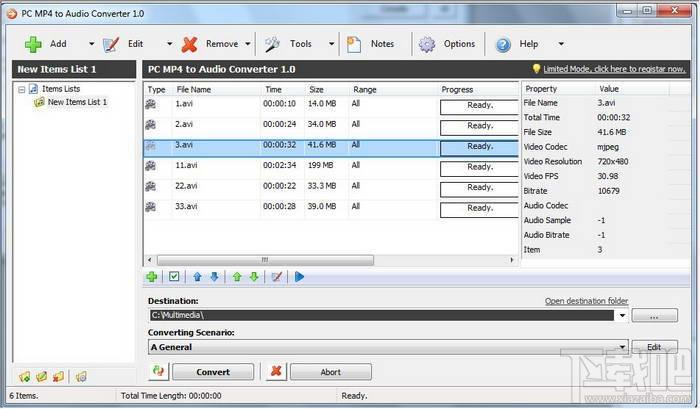Click the Video Codec value mjpeg

pyautogui.click(x=608, y=147)
